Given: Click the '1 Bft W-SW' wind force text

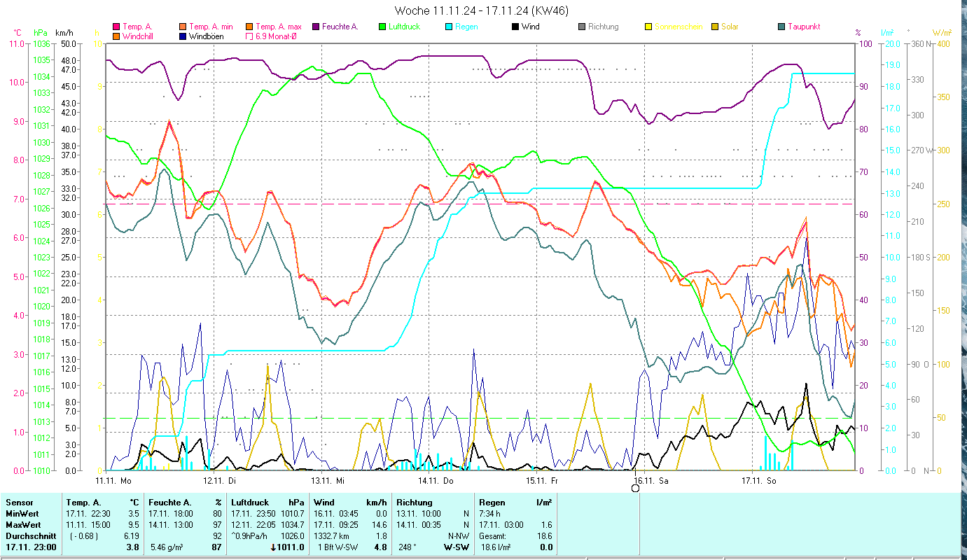Looking at the screenshot, I should point(338,547).
